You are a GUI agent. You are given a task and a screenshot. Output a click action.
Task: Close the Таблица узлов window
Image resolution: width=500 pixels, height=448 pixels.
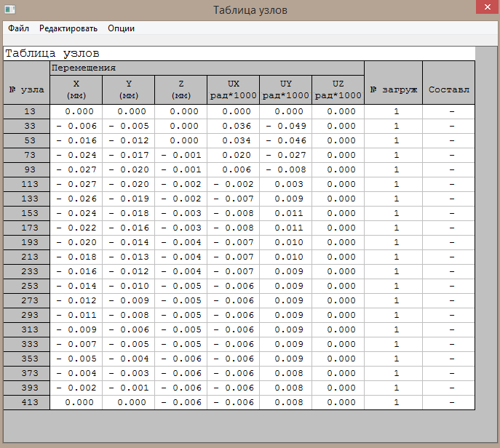487,7
